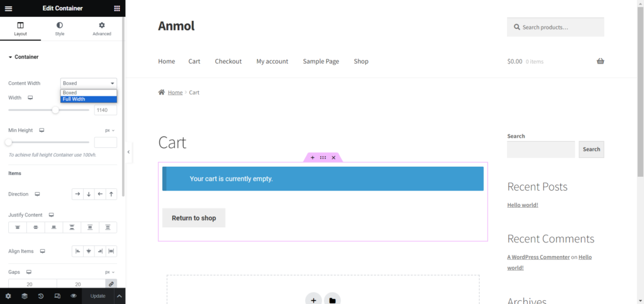Click the Search products field

(555, 27)
